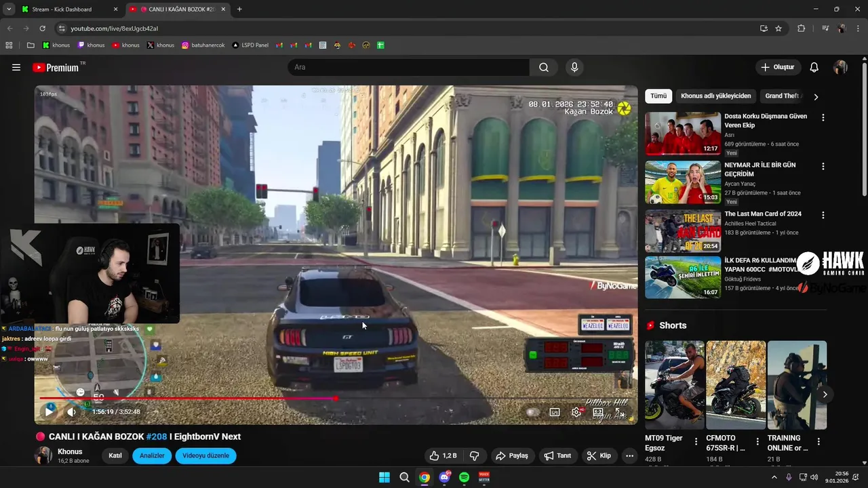This screenshot has height=488, width=868.
Task: Mute video using the speaker icon
Action: pyautogui.click(x=71, y=411)
